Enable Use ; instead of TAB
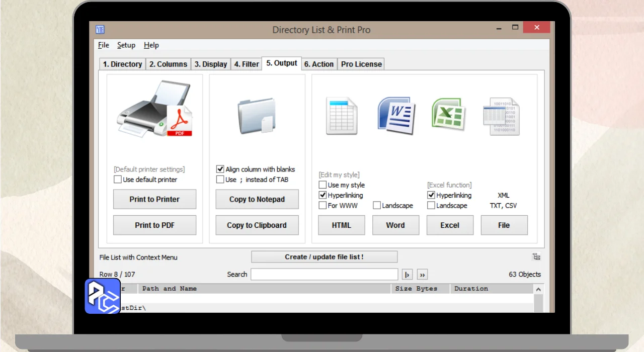 point(220,180)
